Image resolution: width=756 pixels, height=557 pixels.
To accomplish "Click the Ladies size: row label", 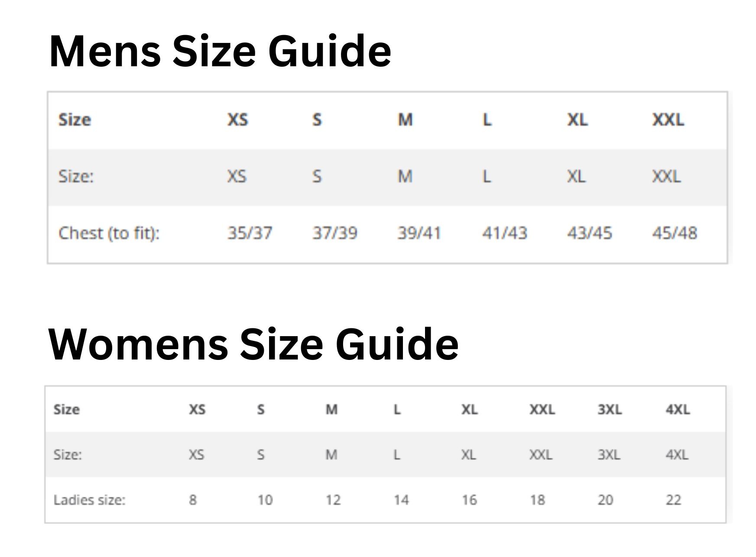I will [89, 500].
